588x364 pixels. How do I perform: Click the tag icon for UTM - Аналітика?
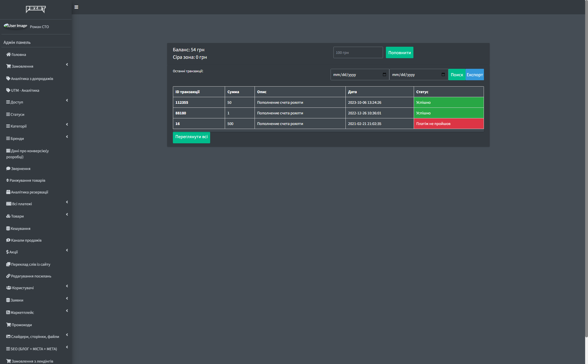click(x=8, y=90)
